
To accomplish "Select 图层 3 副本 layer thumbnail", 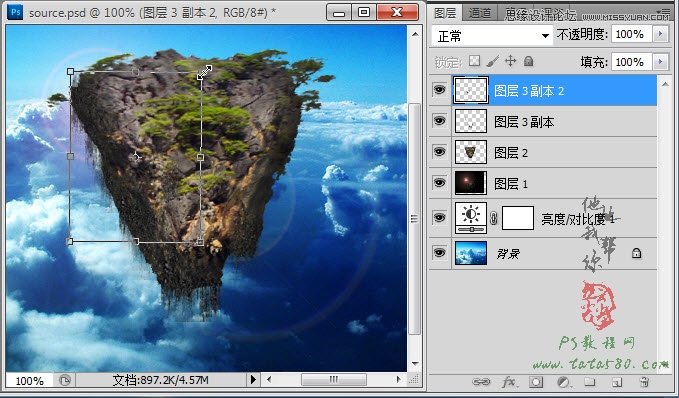I will coord(471,121).
